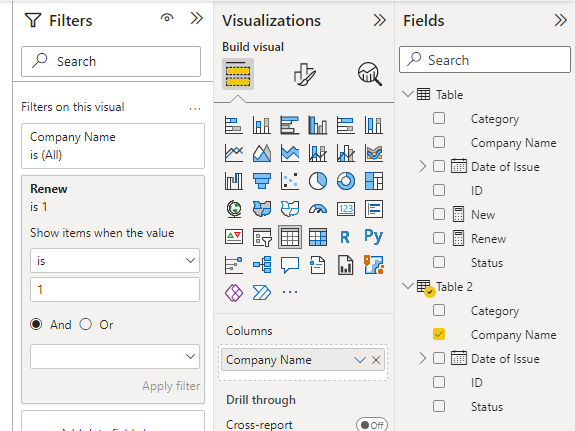Collapse the Filters pane
575x431 pixels.
tap(197, 18)
